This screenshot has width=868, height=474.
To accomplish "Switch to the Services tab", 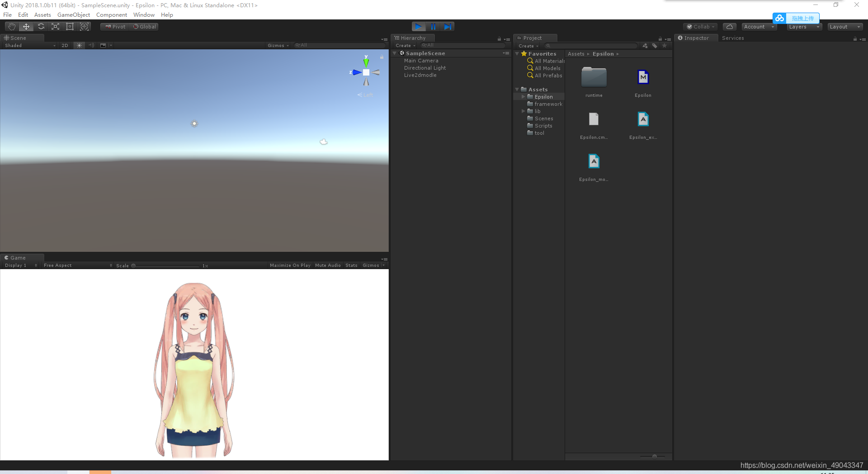I will 733,38.
